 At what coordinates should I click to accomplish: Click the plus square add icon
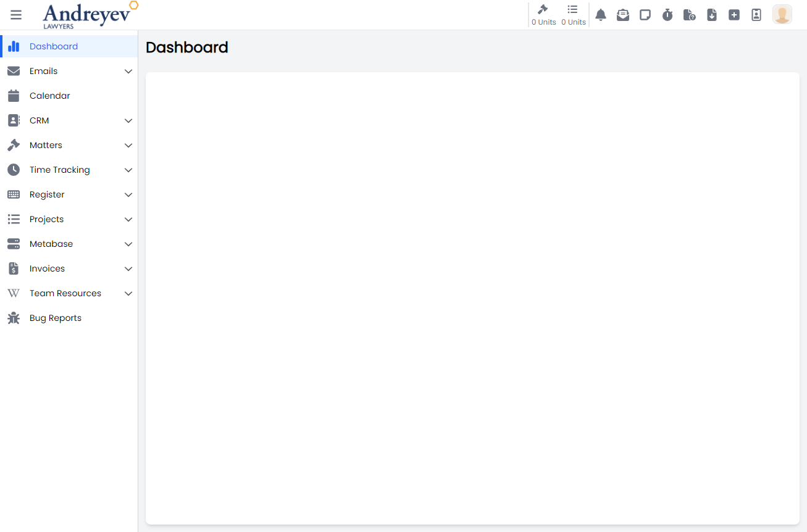(734, 15)
